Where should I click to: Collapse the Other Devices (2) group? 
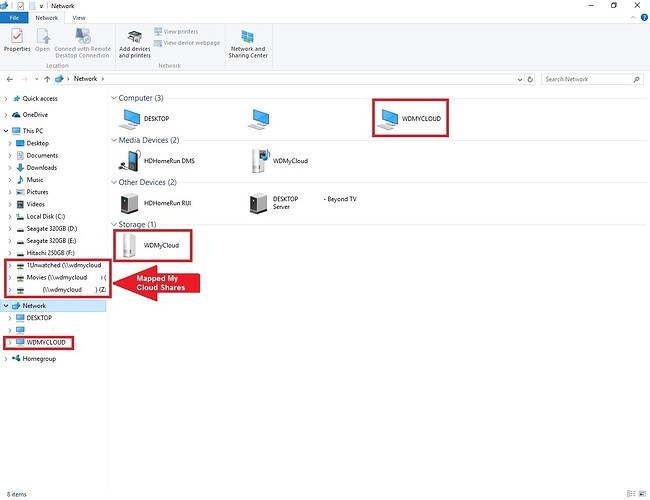(114, 182)
